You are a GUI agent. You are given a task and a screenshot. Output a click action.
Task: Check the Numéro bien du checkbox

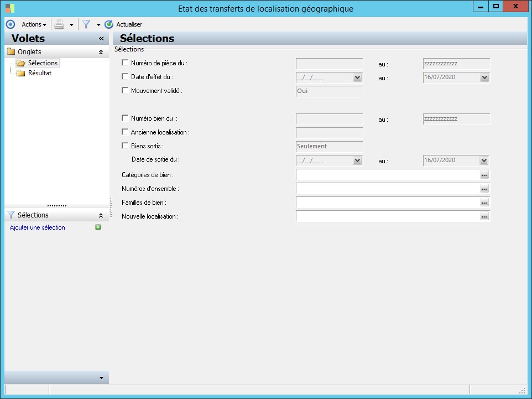pyautogui.click(x=125, y=118)
